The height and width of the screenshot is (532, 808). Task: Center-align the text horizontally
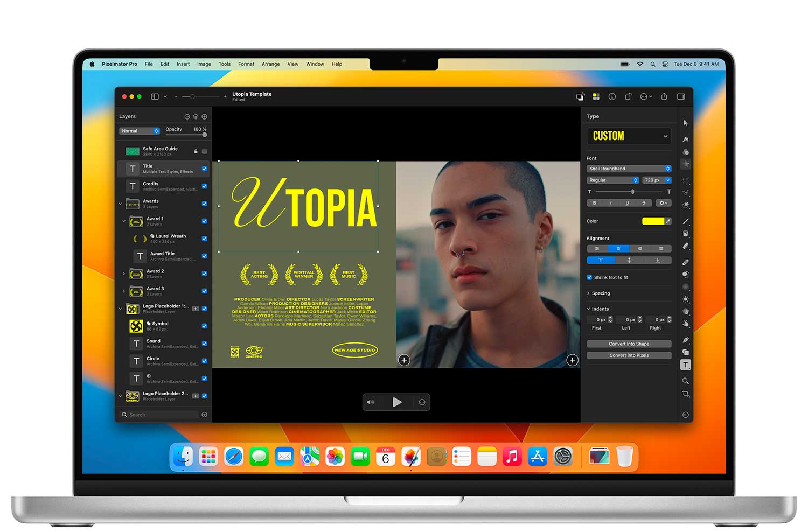[618, 249]
